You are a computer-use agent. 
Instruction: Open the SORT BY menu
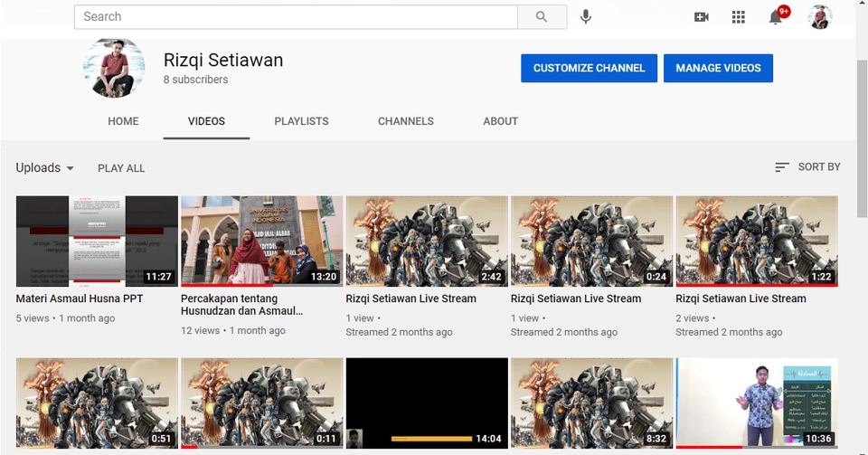click(x=807, y=167)
